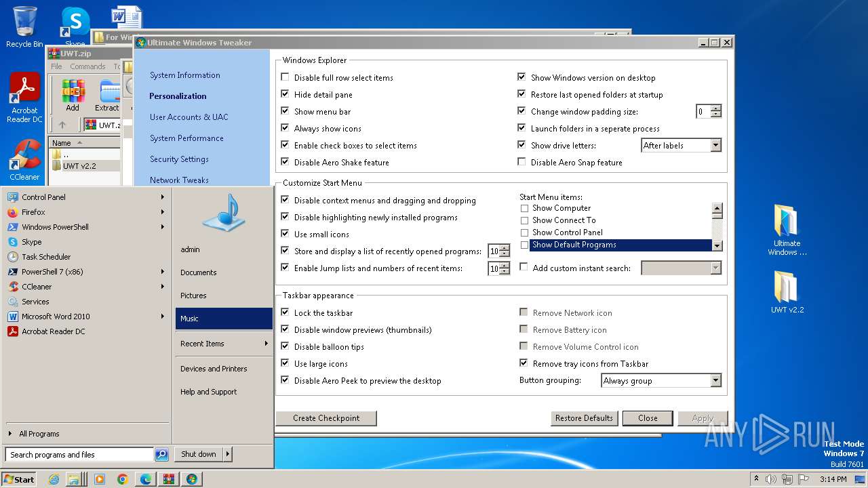The width and height of the screenshot is (868, 488).
Task: Open Shut down options arrow
Action: pos(227,454)
